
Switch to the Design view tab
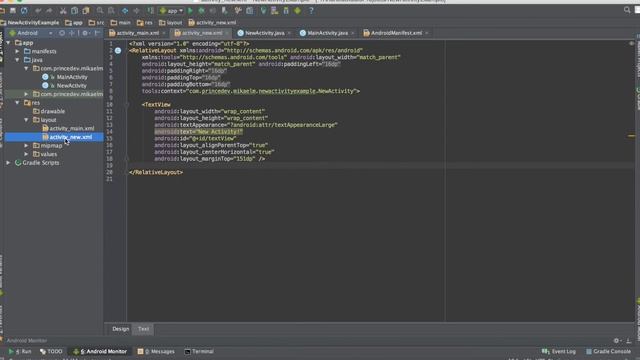point(120,329)
